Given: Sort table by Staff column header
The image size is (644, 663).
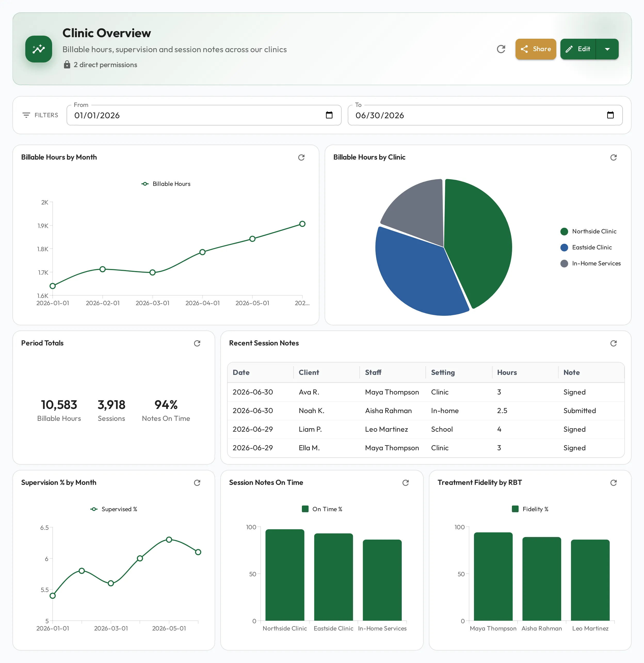Looking at the screenshot, I should click(x=393, y=372).
